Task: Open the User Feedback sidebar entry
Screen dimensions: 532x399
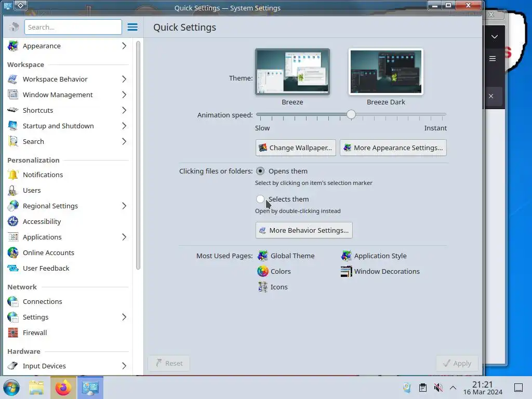Action: click(68, 269)
